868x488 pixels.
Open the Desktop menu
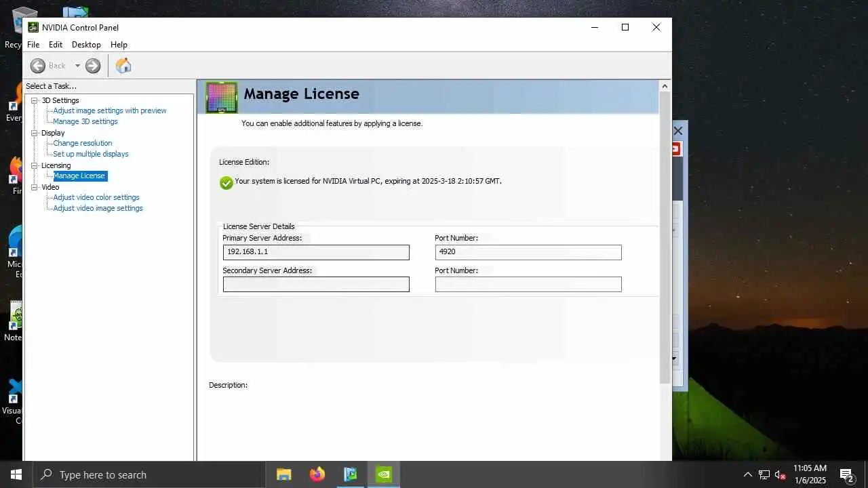pos(86,45)
